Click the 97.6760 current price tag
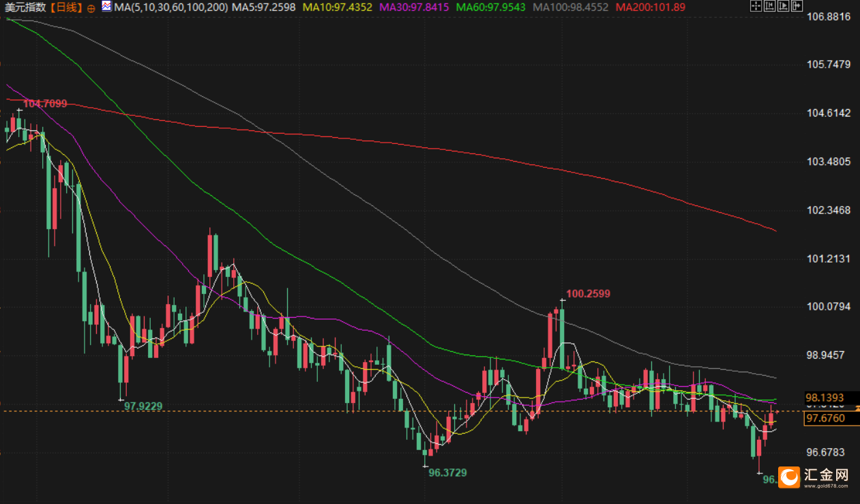The height and width of the screenshot is (504, 860). click(x=825, y=418)
